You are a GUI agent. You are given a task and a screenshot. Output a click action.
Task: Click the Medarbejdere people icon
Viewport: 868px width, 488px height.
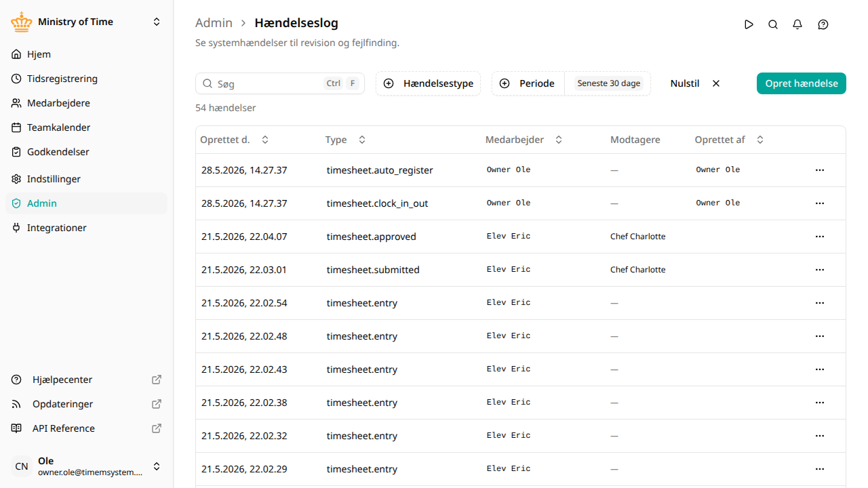click(x=16, y=103)
